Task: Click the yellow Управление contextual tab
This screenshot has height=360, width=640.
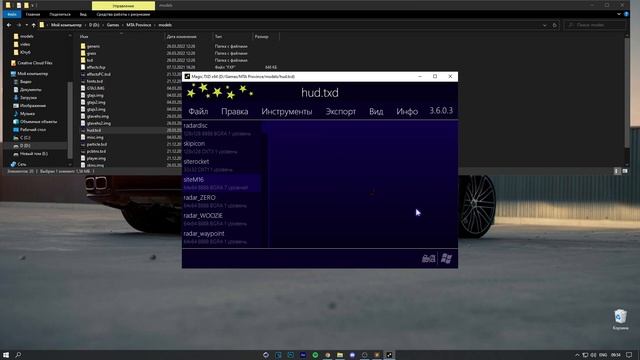Action: [123, 6]
